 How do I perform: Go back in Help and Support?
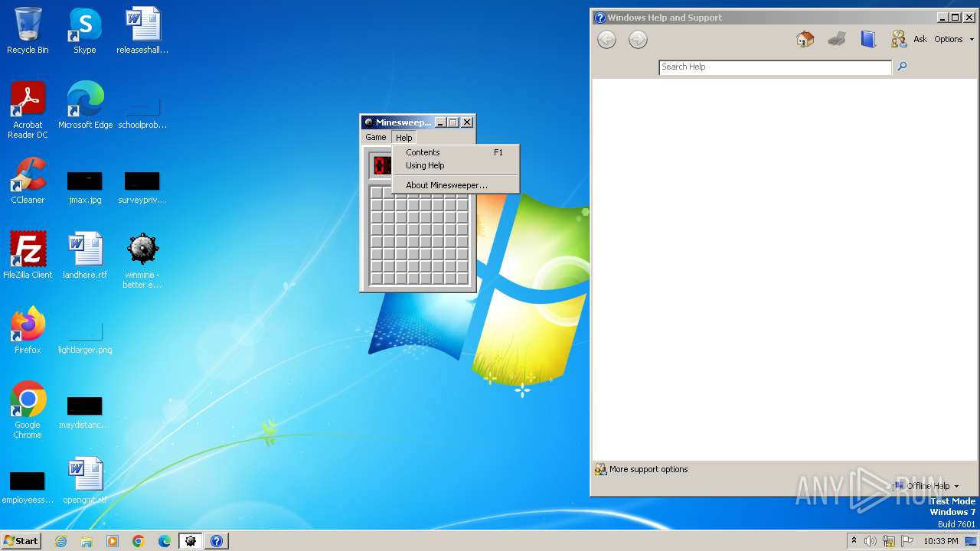[606, 40]
